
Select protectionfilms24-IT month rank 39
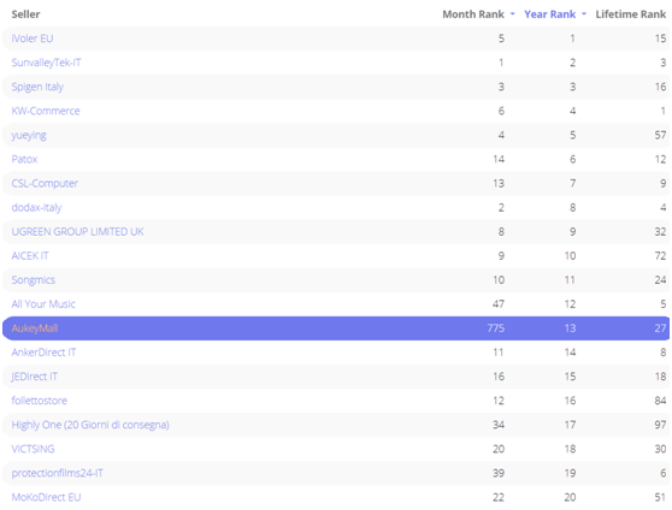coord(498,473)
